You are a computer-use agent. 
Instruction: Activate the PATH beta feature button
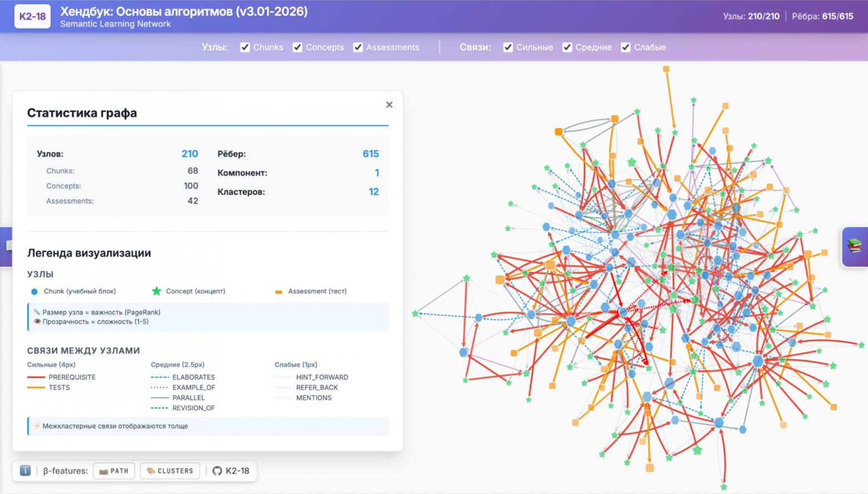point(114,471)
